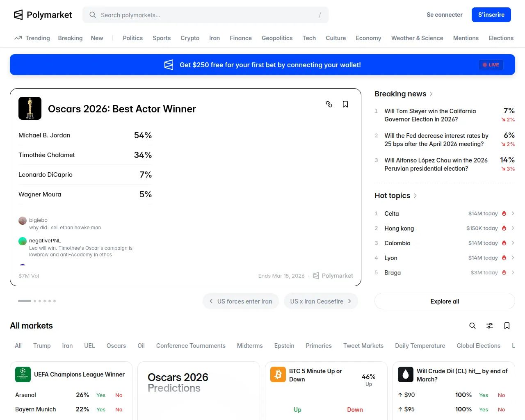Click the UEFA Champions League icon
This screenshot has height=420, width=525.
pyautogui.click(x=23, y=374)
